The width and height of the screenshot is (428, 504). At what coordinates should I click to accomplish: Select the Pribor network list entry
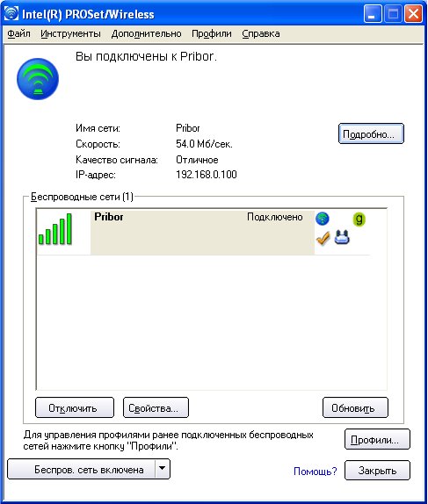203,232
